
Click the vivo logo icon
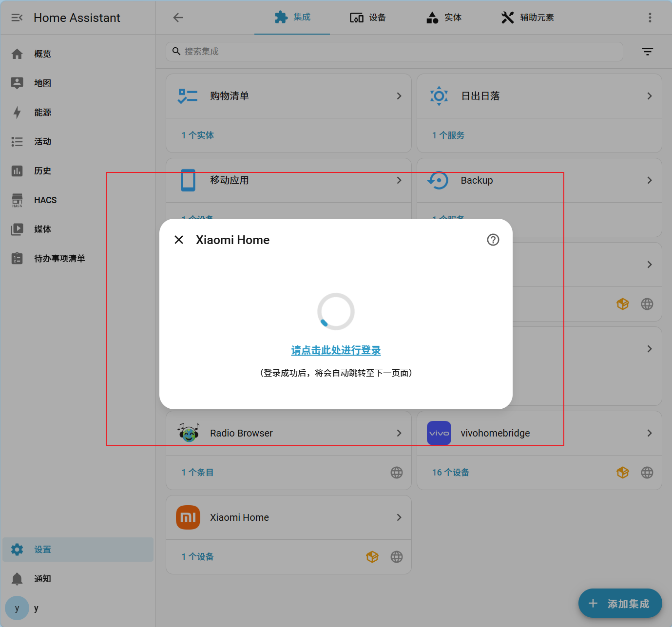439,433
